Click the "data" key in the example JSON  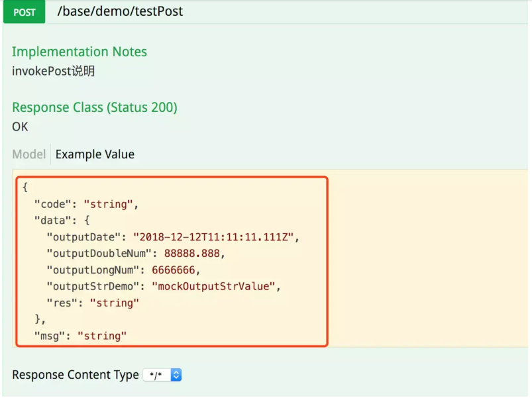[50, 221]
